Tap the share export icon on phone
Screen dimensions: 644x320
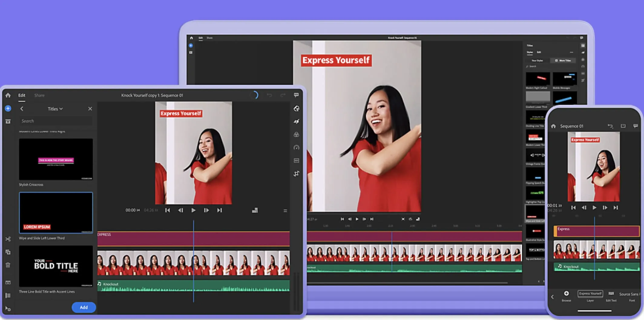pos(623,126)
